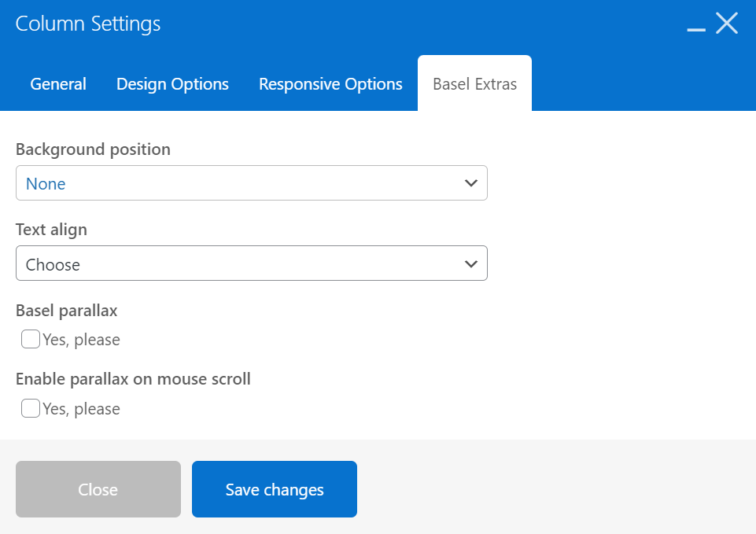This screenshot has height=534, width=756.
Task: Expand the Text align dropdown
Action: tap(252, 263)
